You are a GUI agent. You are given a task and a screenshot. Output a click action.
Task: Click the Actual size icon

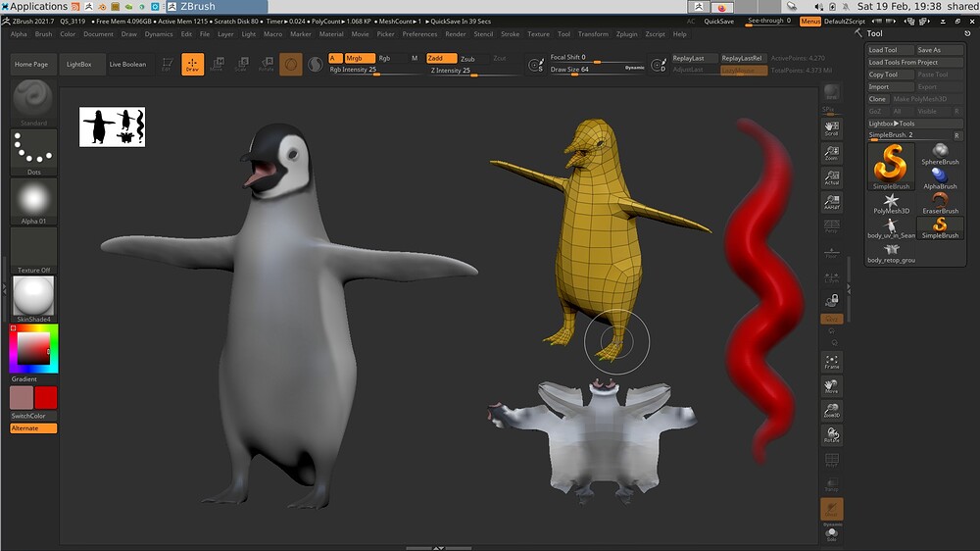coord(831,177)
